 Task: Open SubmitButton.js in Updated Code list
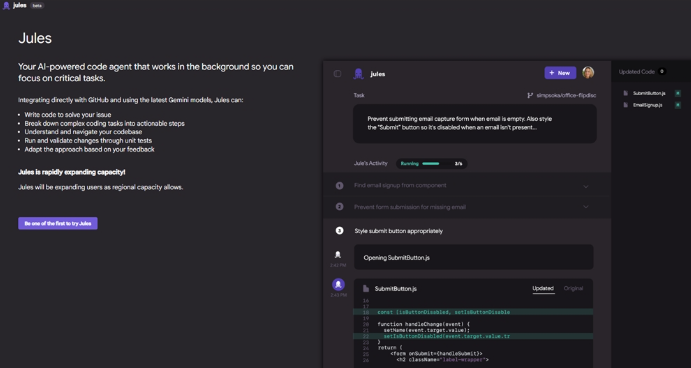[649, 93]
